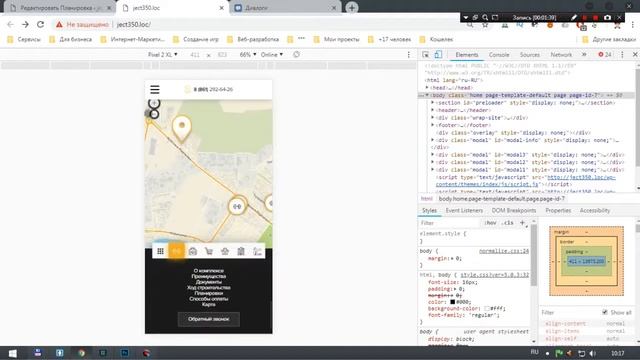
Task: Add new style rule with plus button
Action: (x=522, y=223)
